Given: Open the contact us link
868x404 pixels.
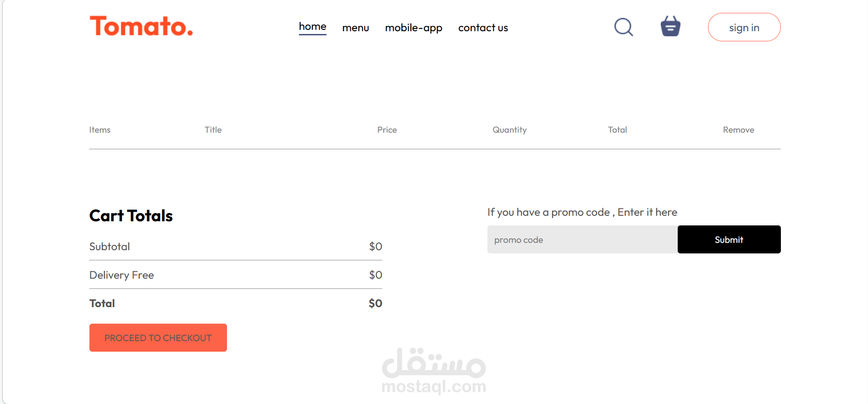Looking at the screenshot, I should click(483, 28).
